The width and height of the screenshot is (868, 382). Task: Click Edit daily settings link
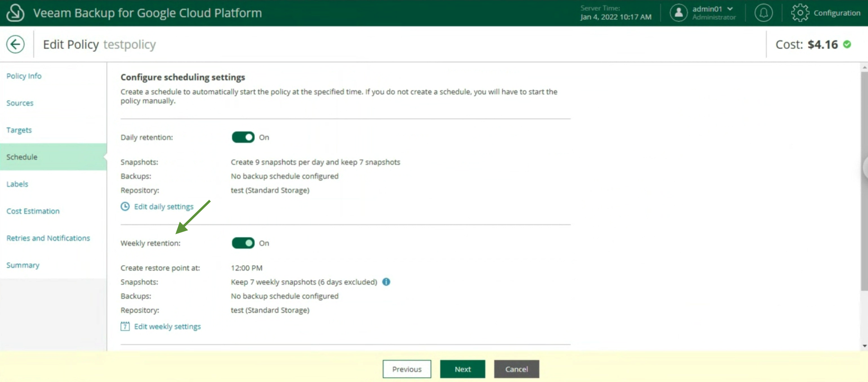tap(164, 207)
